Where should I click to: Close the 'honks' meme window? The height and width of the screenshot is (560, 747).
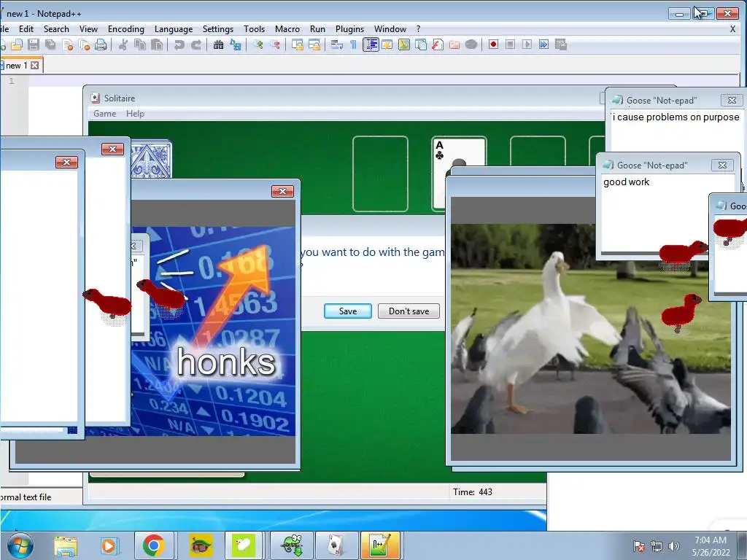pos(282,192)
